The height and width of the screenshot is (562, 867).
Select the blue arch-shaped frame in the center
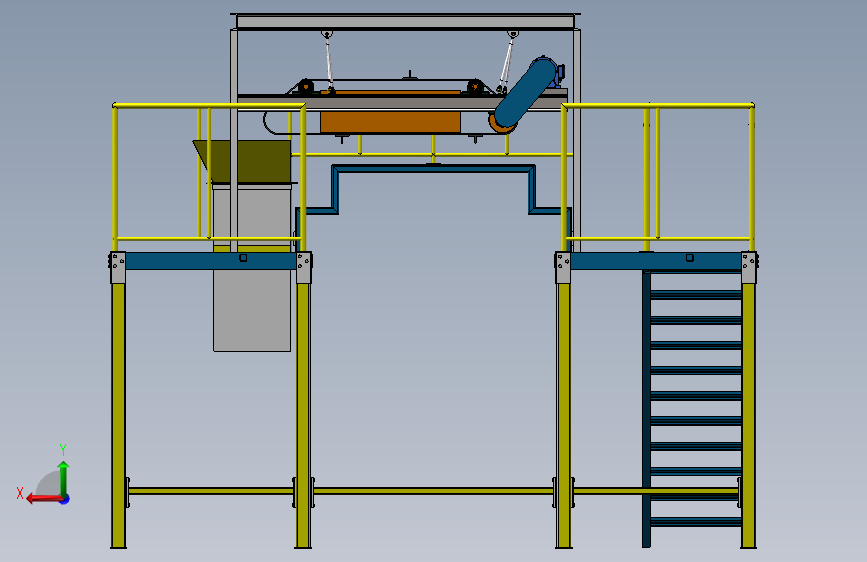tap(433, 169)
